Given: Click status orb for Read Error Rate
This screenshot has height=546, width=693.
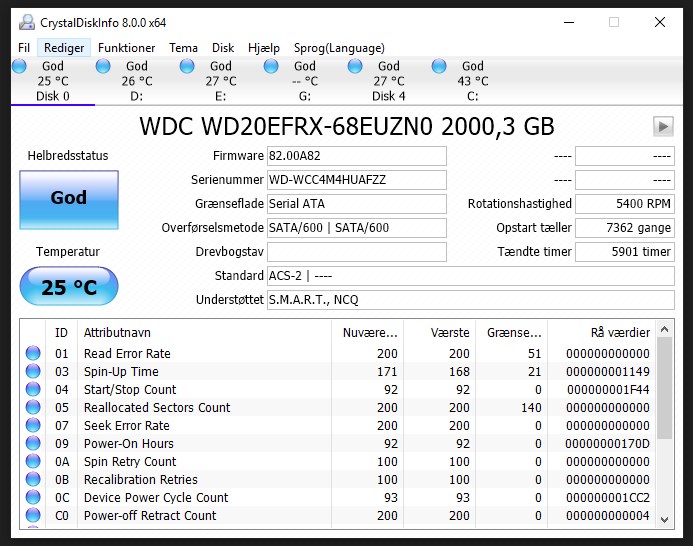Looking at the screenshot, I should (33, 353).
